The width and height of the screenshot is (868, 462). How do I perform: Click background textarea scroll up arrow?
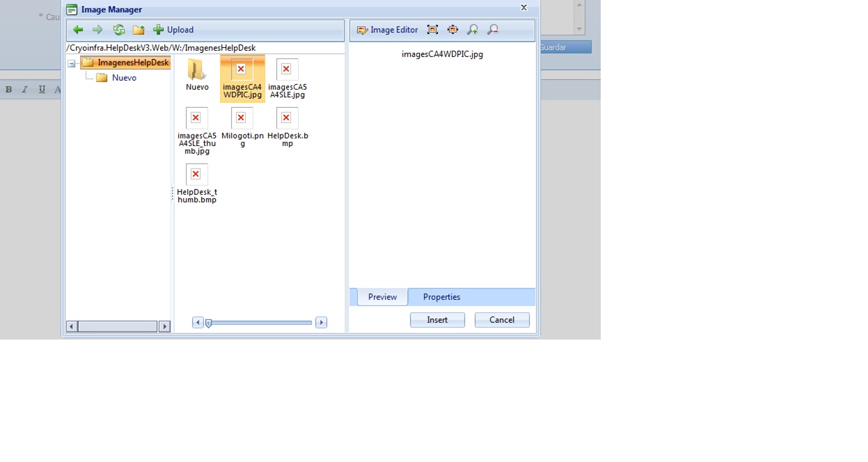(x=579, y=5)
